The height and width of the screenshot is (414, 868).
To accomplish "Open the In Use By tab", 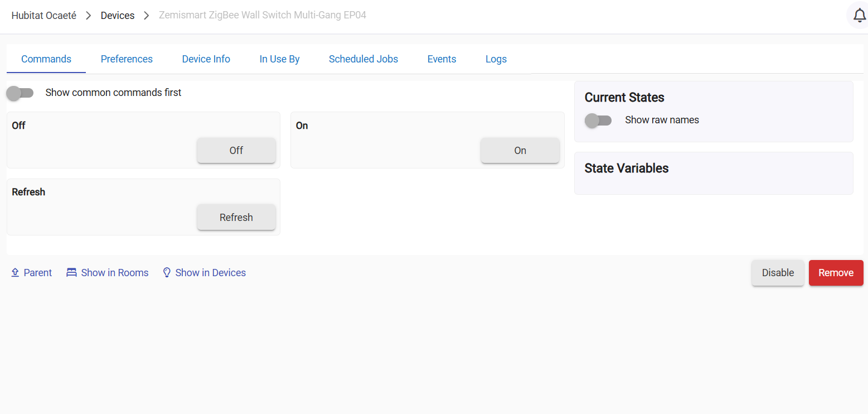I will [279, 59].
